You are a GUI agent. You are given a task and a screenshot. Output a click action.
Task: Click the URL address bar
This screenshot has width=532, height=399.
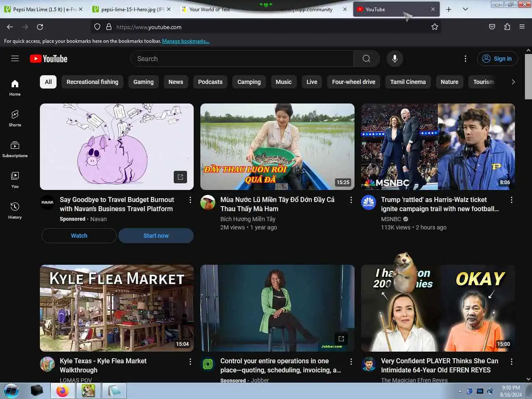[x=266, y=27]
